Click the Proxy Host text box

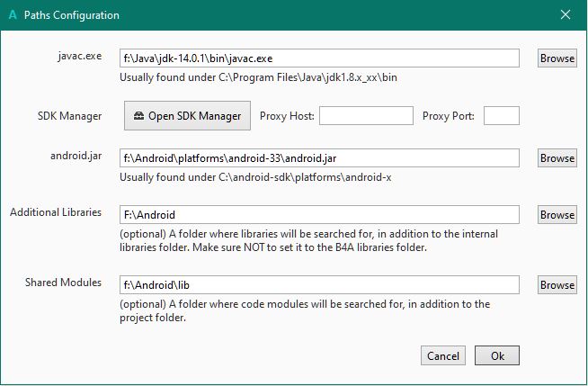coord(365,115)
